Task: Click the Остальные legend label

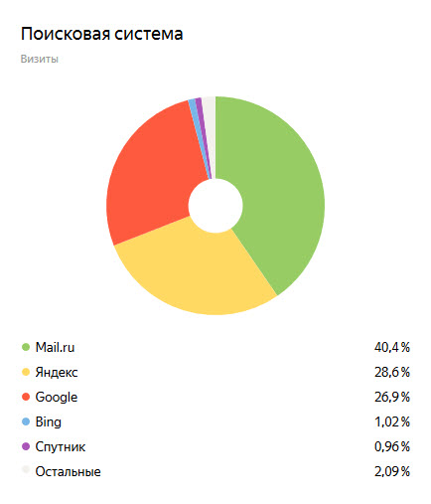Action: 68,471
